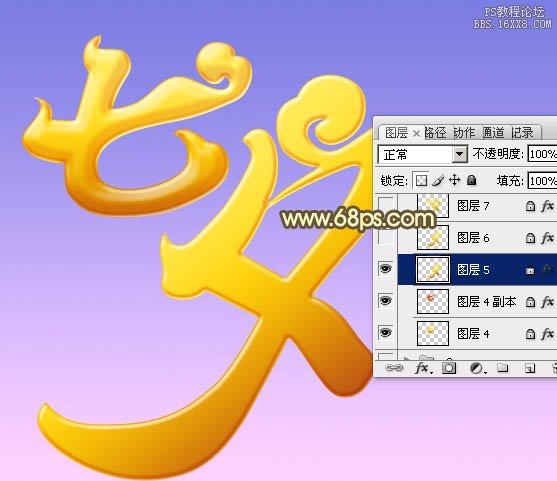Show 图层 6 via its visibility box
This screenshot has height=481, width=557.
click(x=386, y=237)
